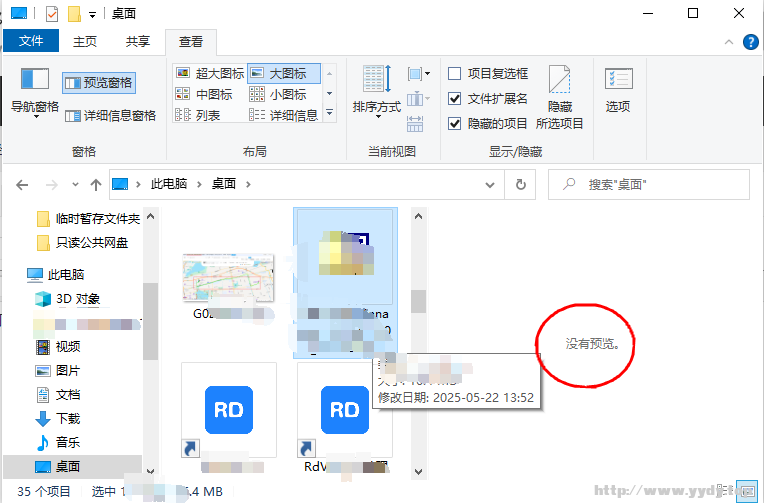Click navigation pane scrollbar thumb
The image size is (764, 503).
[151, 321]
